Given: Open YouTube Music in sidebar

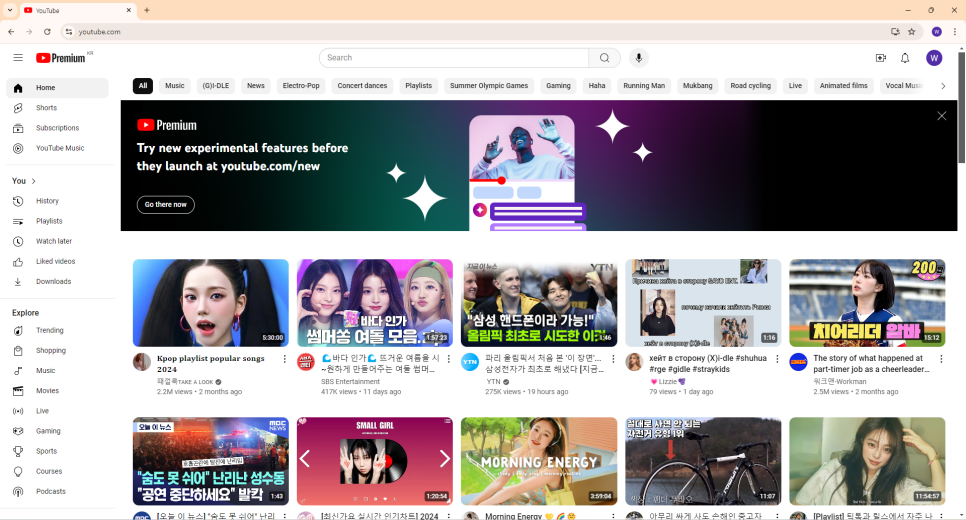Looking at the screenshot, I should (57, 148).
